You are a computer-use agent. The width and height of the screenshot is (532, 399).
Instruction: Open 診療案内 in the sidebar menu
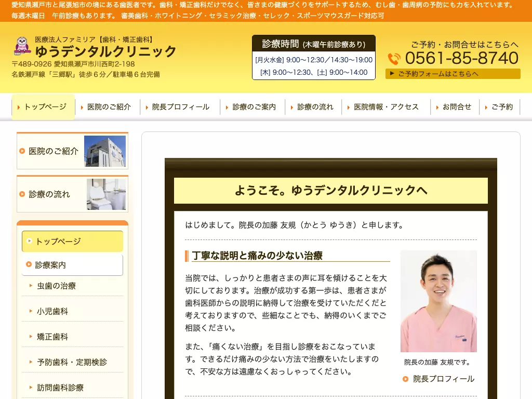click(72, 265)
